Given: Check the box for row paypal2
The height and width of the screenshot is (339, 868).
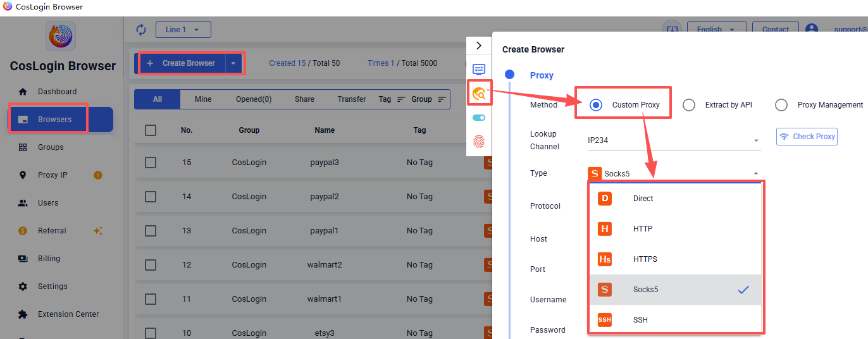Looking at the screenshot, I should pos(151,197).
